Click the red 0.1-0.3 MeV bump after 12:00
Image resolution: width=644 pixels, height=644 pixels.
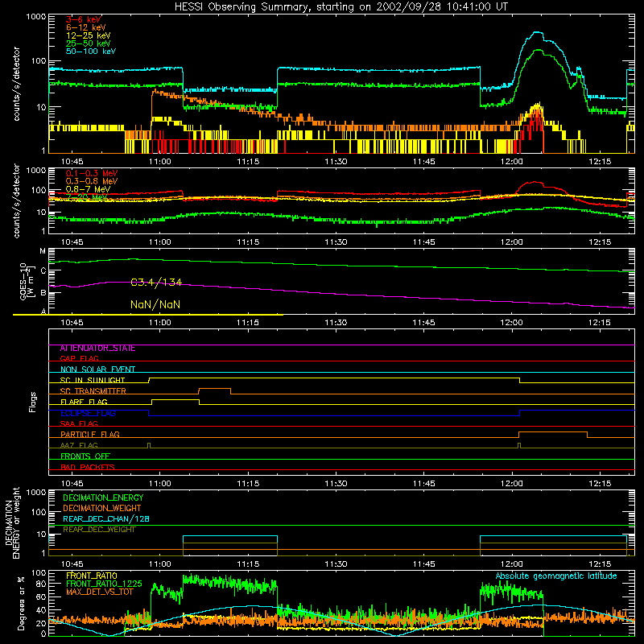coord(534,183)
